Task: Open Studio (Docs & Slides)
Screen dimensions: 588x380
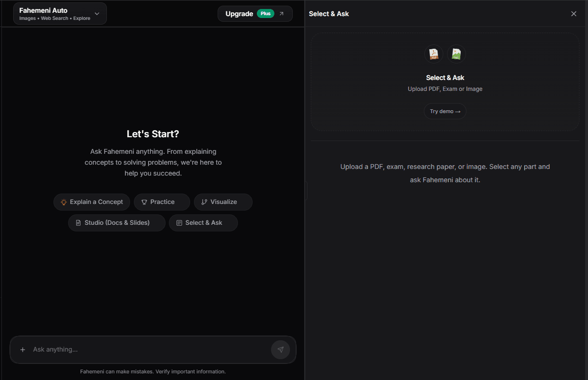Action: [x=117, y=223]
